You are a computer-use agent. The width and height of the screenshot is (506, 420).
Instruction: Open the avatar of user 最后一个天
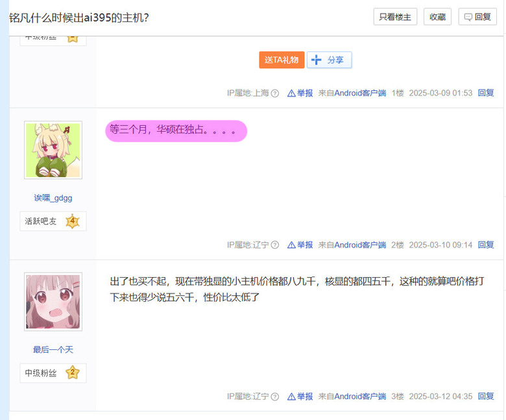[x=53, y=301]
